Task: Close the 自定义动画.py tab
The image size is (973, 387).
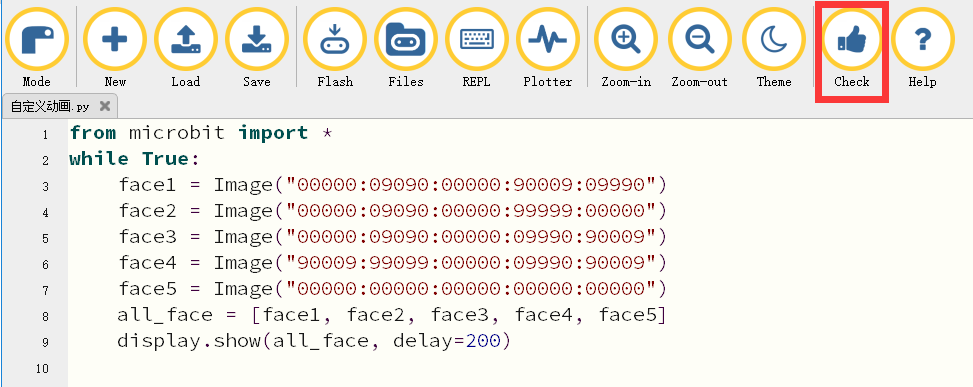Action: coord(105,107)
